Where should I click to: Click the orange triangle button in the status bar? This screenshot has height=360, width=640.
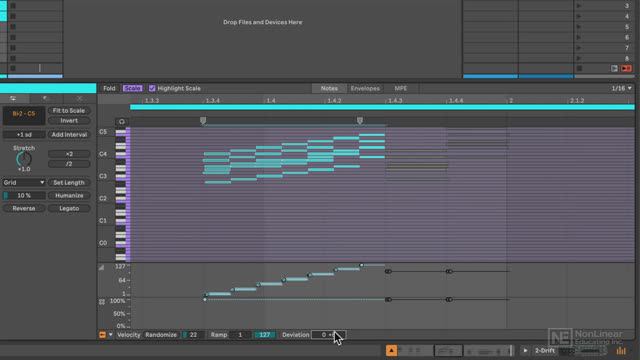coord(391,350)
